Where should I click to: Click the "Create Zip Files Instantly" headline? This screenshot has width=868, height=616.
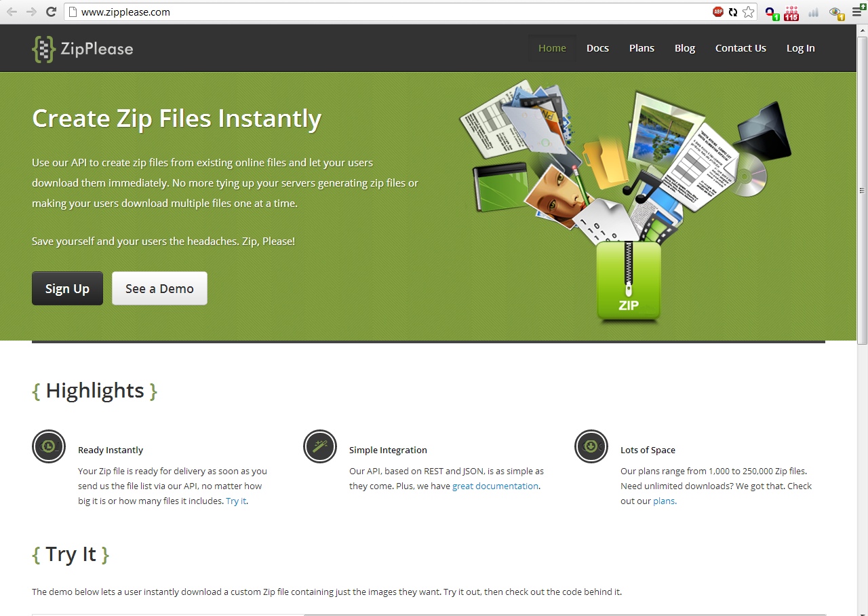click(176, 119)
